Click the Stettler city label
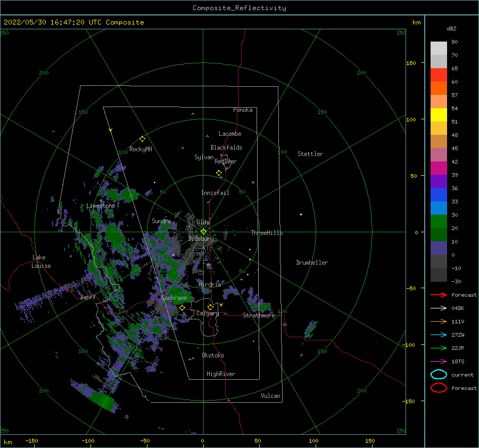 click(x=310, y=154)
